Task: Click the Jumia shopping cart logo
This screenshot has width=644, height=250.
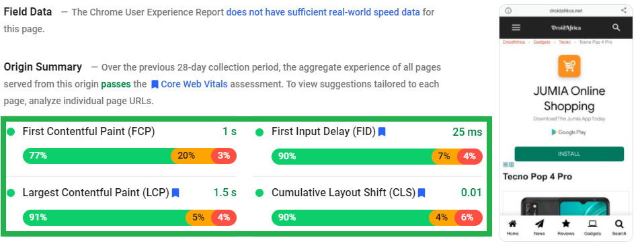Action: click(569, 66)
